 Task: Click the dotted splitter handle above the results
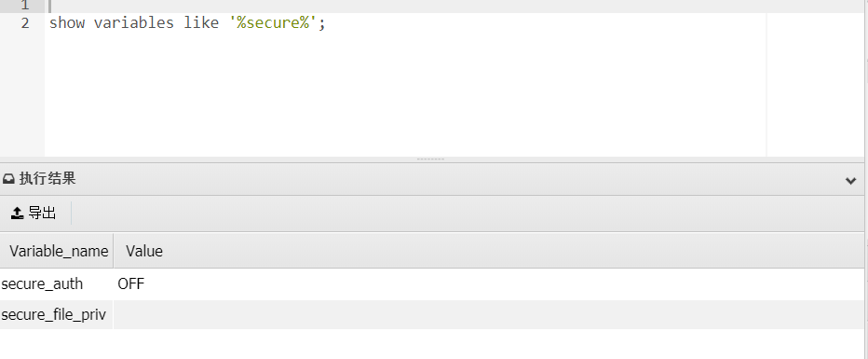pyautogui.click(x=430, y=159)
